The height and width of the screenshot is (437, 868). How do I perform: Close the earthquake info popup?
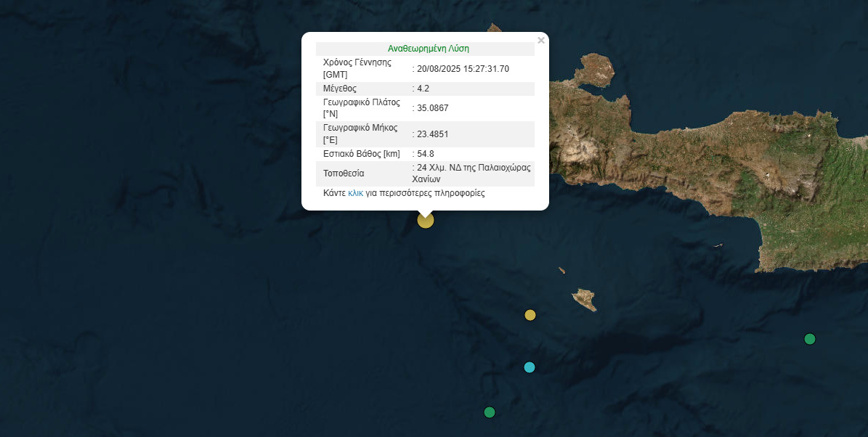click(x=540, y=41)
